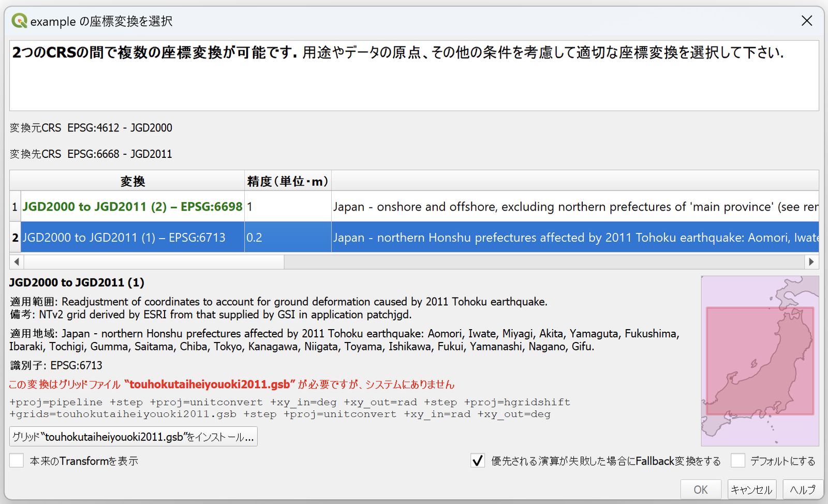Click accuracy cell showing 1
The width and height of the screenshot is (828, 504).
288,206
